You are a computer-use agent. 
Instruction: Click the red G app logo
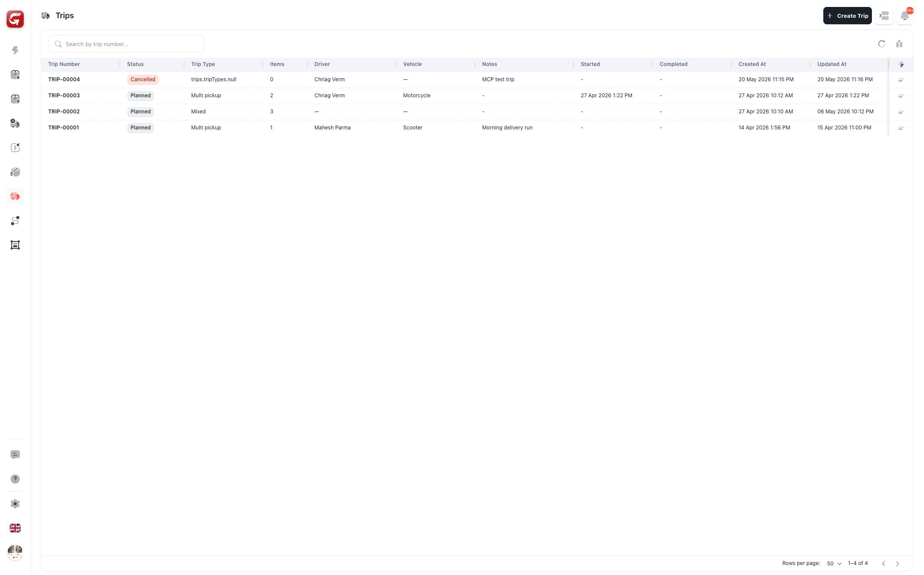tap(15, 19)
